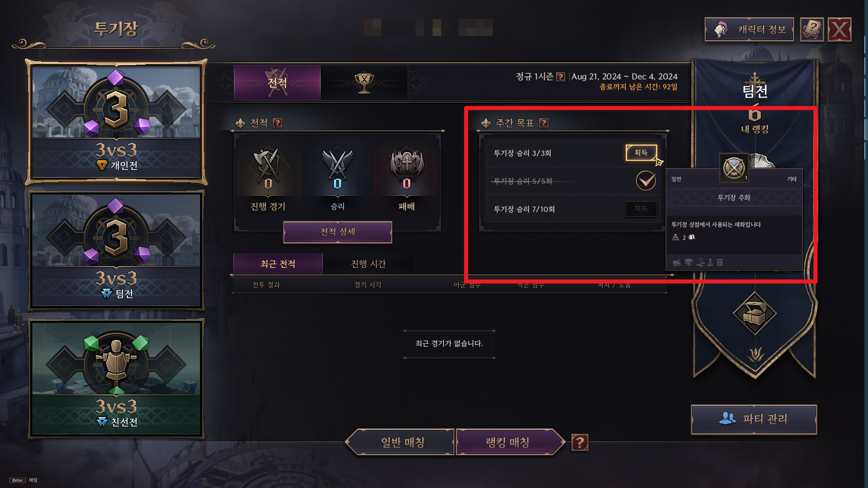Click the help icon next to 랭킹 매칭
The image size is (868, 488).
pyautogui.click(x=580, y=442)
